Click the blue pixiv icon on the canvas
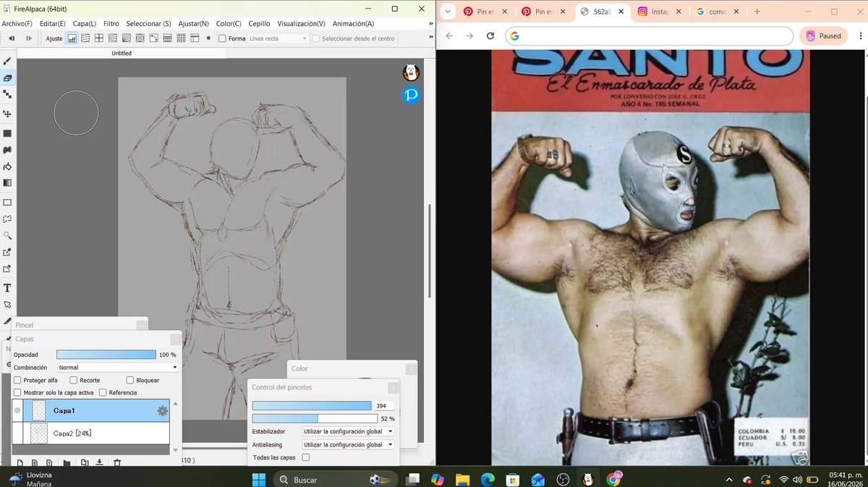Viewport: 868px width, 487px height. [x=411, y=95]
